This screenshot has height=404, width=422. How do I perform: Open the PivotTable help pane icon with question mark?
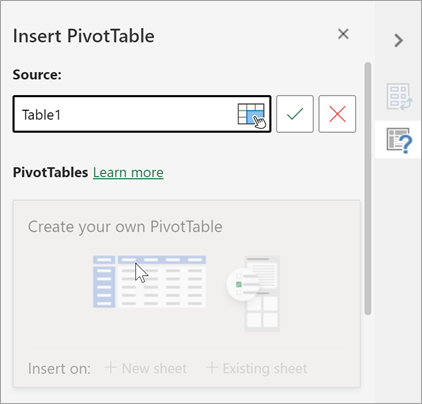(x=399, y=140)
